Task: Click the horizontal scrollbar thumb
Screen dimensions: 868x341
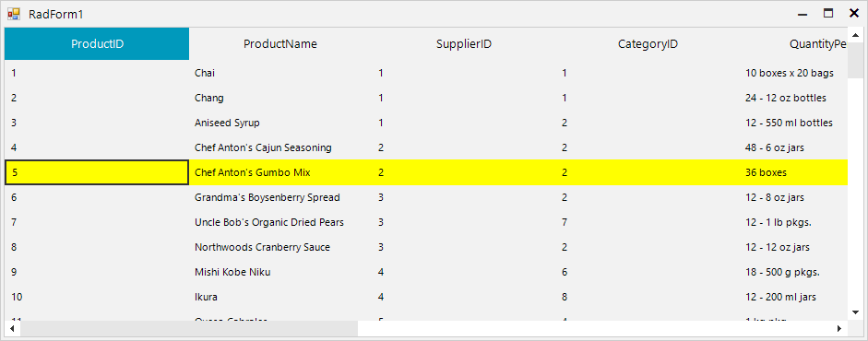Action: point(189,328)
